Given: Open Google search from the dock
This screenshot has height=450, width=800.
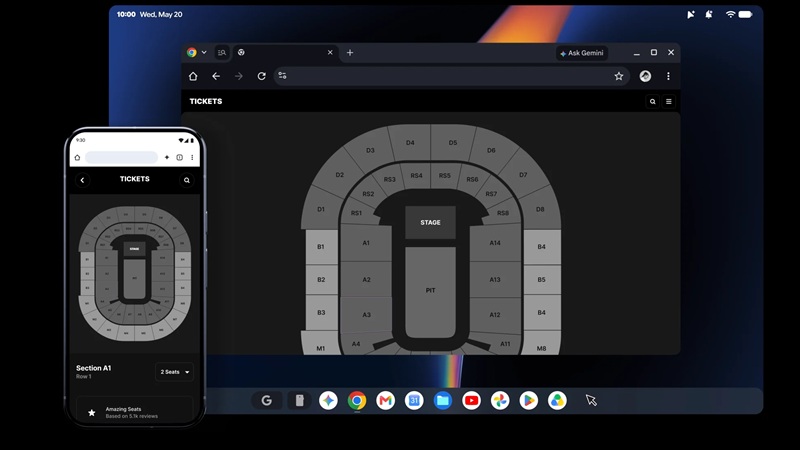Looking at the screenshot, I should click(x=266, y=401).
